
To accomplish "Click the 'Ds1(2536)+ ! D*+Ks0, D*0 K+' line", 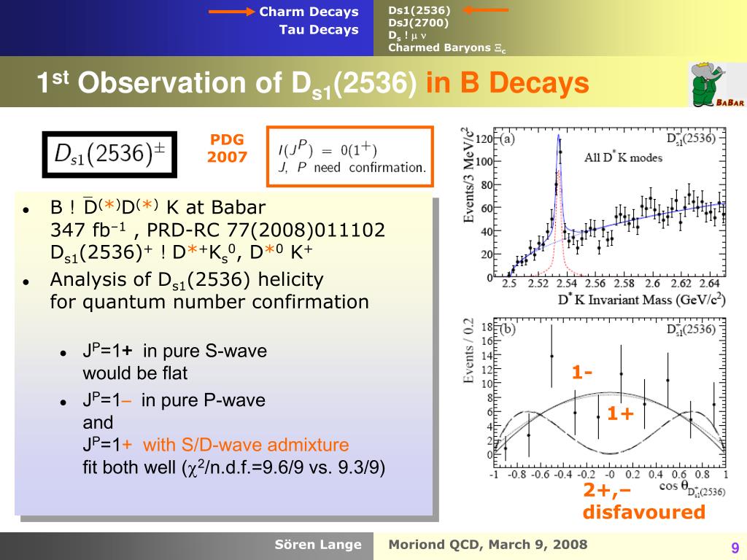I will tap(181, 253).
